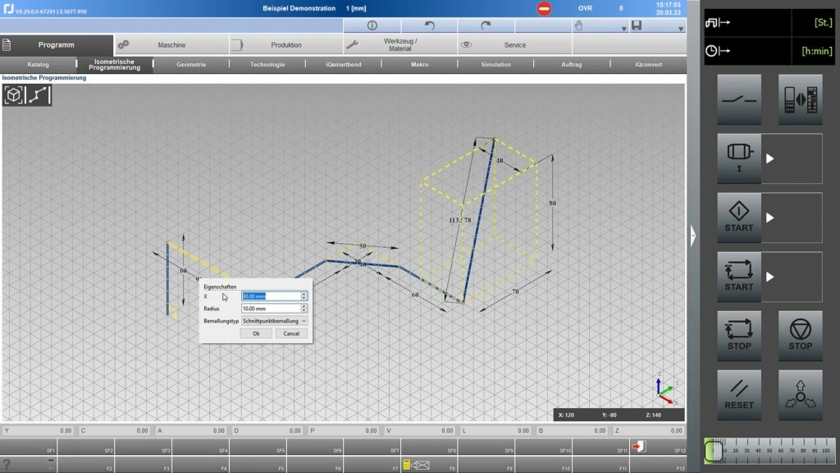Click the exit door icon at SF12
840x473 pixels.
[x=638, y=447]
